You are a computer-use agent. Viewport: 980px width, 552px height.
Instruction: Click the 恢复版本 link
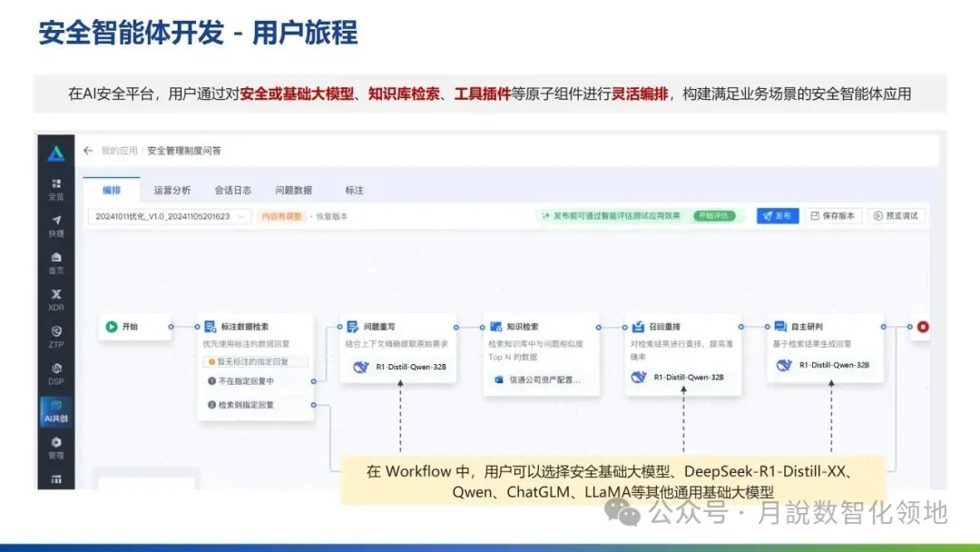(332, 216)
